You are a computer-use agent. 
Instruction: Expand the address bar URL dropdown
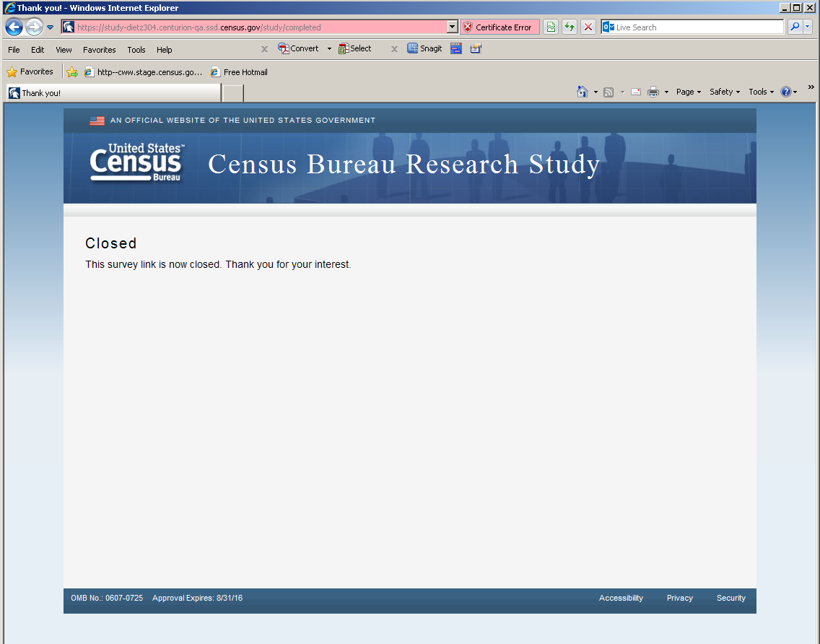[x=453, y=27]
